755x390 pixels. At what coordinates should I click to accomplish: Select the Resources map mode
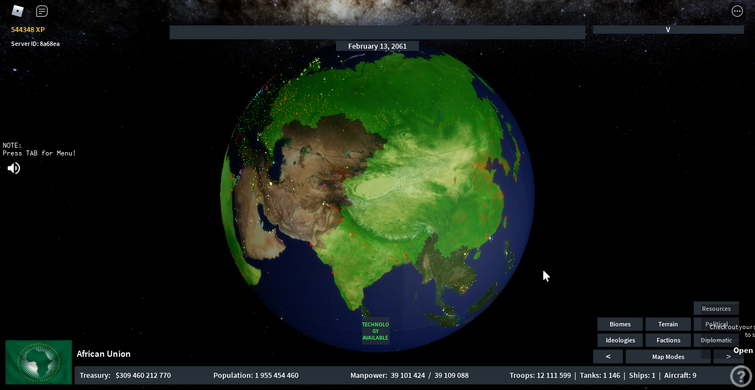[716, 308]
